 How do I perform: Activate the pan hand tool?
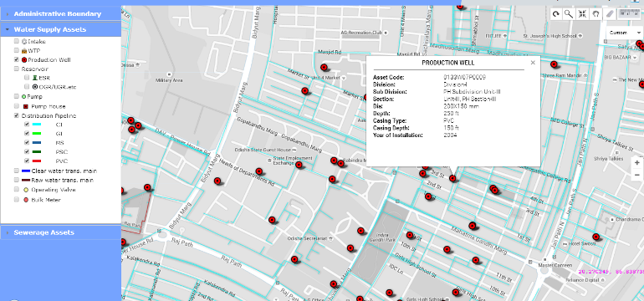(x=595, y=14)
